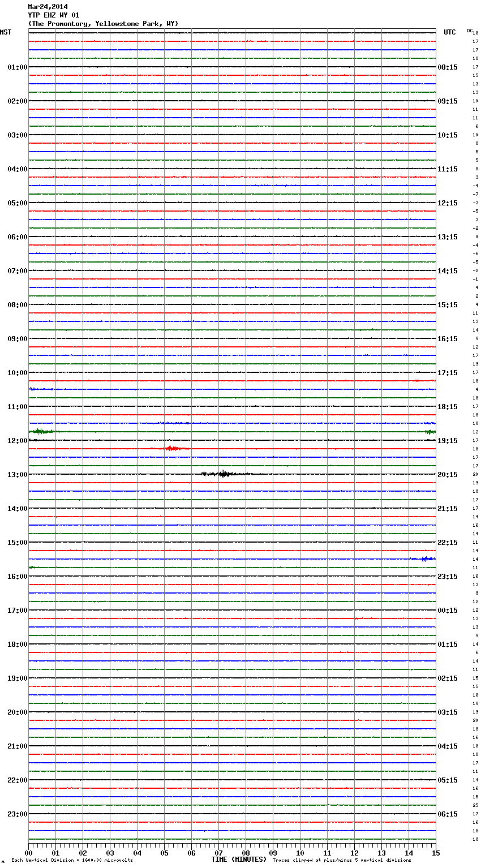Click the 22:15 UTC time label

[448, 543]
